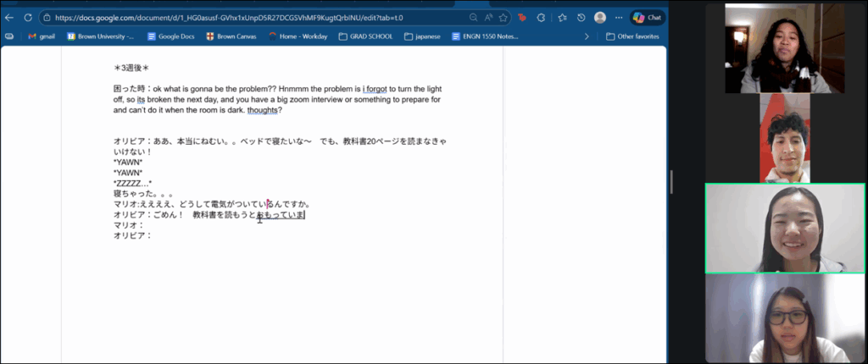Expand Settings and more ellipsis menu
The width and height of the screenshot is (868, 364).
(x=617, y=17)
